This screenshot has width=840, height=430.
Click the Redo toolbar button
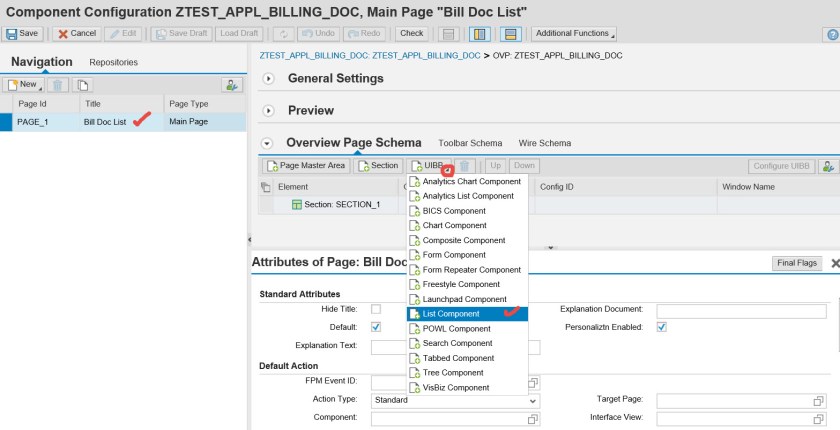click(x=364, y=34)
